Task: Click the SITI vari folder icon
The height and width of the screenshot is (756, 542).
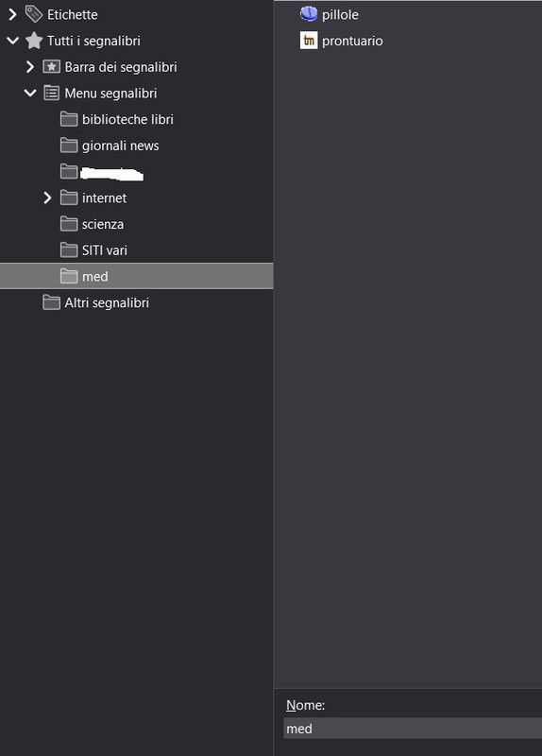Action: pos(69,249)
